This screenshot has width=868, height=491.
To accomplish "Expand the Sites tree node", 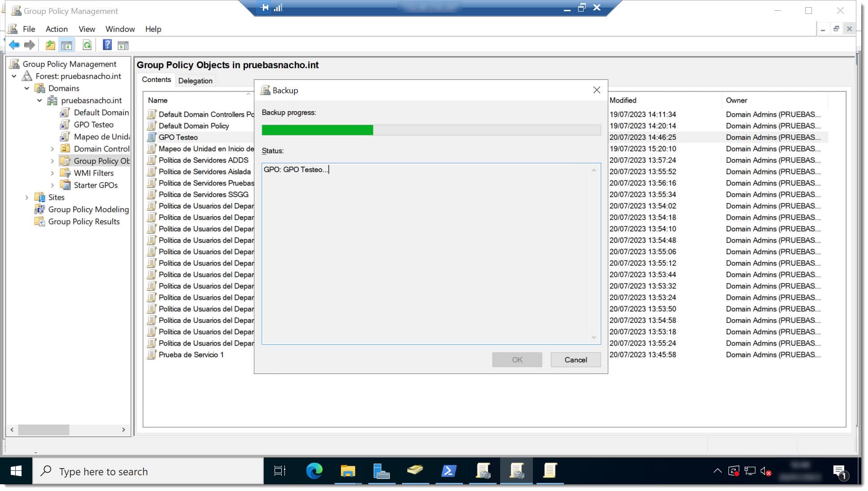I will click(x=27, y=197).
